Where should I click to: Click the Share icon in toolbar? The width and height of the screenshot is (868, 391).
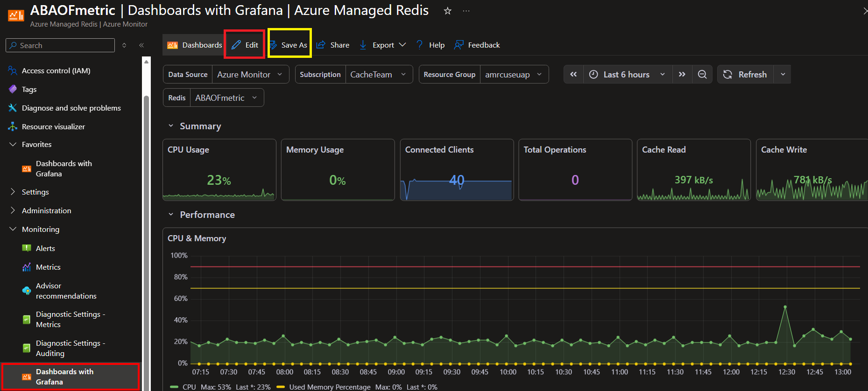click(x=321, y=45)
